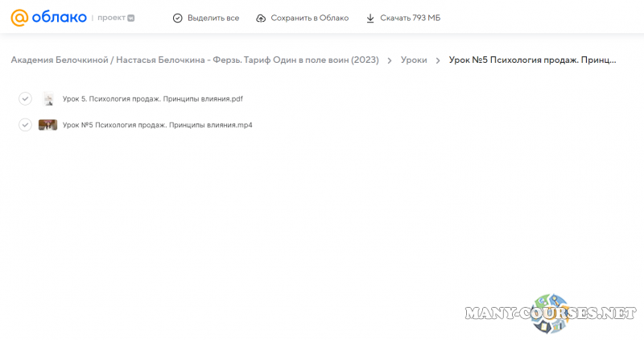Open the file name Урок №5 Психология продаж.mp4
The height and width of the screenshot is (340, 644).
pyautogui.click(x=157, y=125)
